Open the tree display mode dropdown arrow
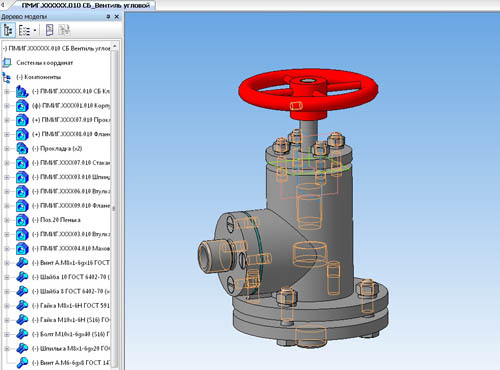 point(35,30)
